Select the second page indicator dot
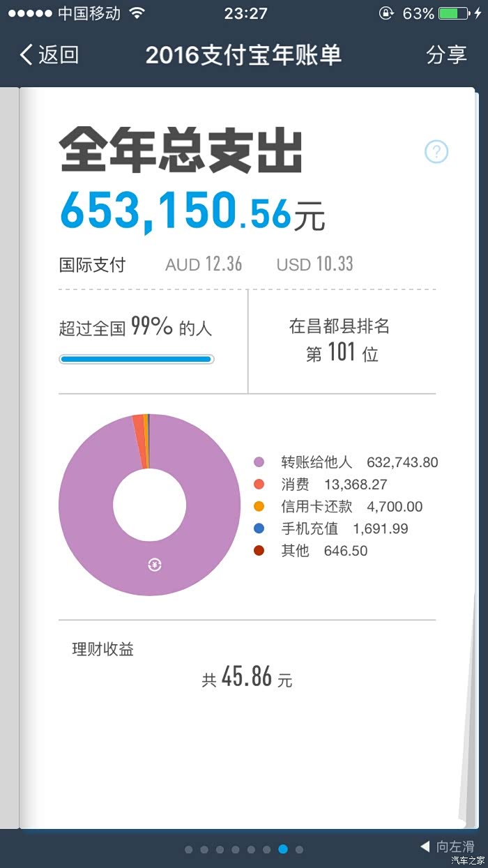The width and height of the screenshot is (488, 868). click(204, 849)
